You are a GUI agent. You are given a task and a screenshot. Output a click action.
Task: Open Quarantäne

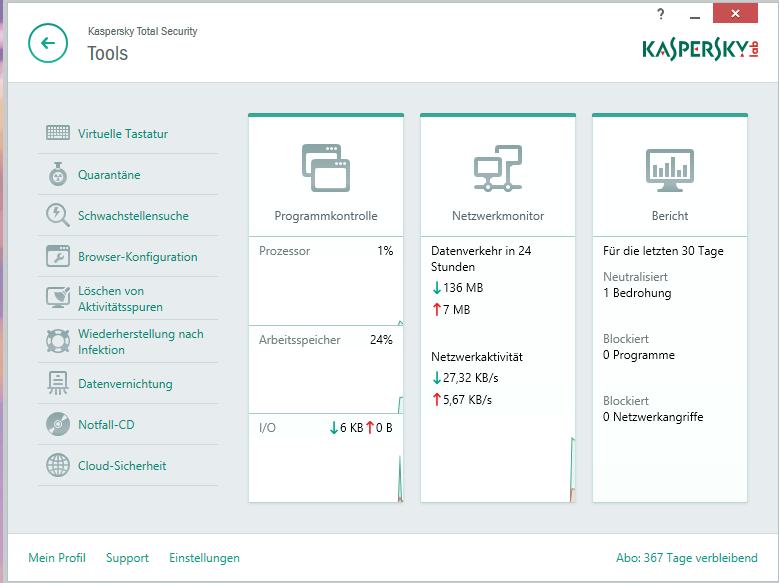[109, 175]
